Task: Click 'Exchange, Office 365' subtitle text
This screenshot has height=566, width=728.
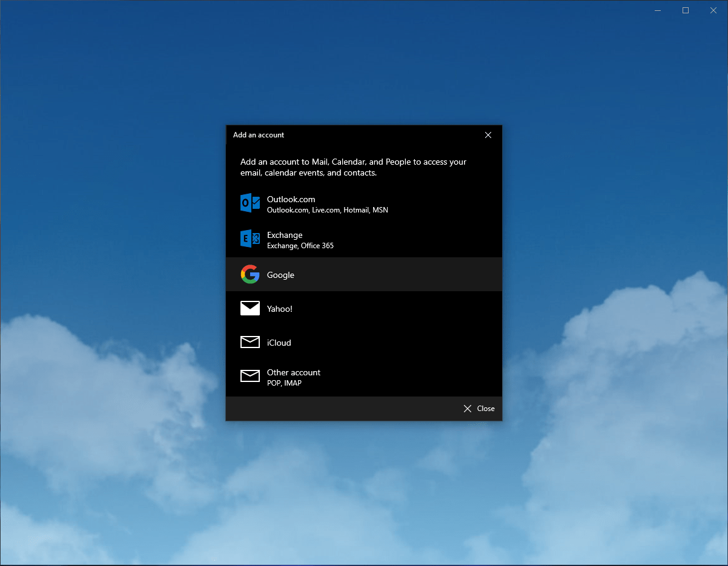Action: coord(300,246)
